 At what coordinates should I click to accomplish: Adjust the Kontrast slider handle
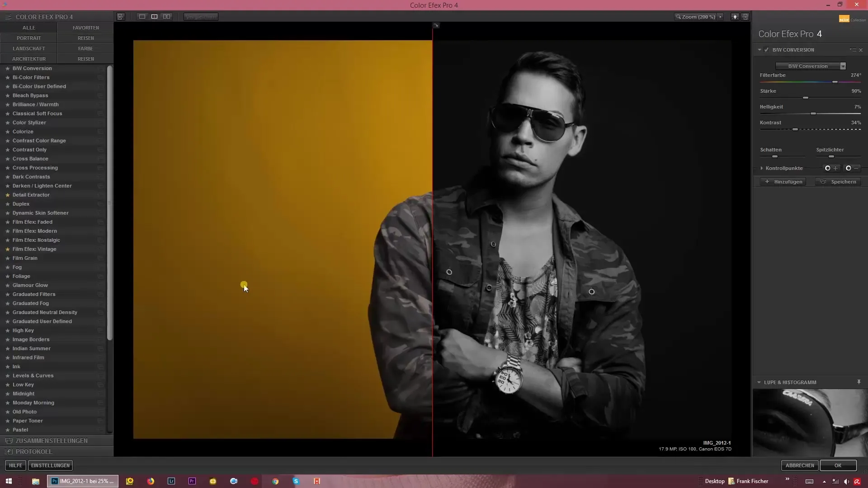795,129
